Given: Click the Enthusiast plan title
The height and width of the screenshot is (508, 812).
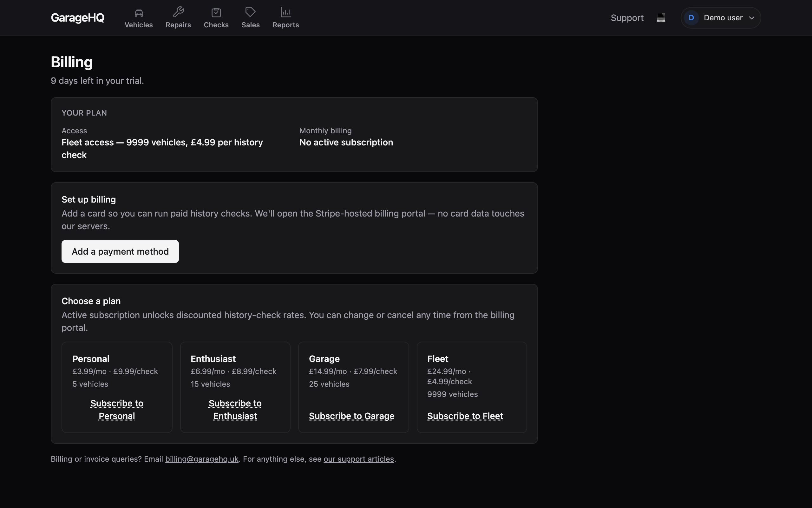Looking at the screenshot, I should coord(213,359).
